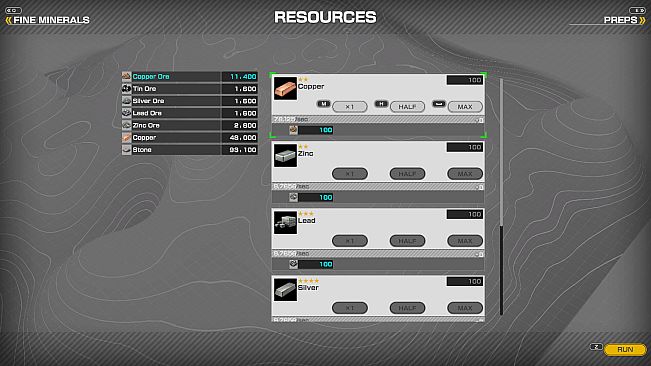The height and width of the screenshot is (366, 651).
Task: Click the zinc ore ingredient icon under Zinc card
Action: [294, 197]
